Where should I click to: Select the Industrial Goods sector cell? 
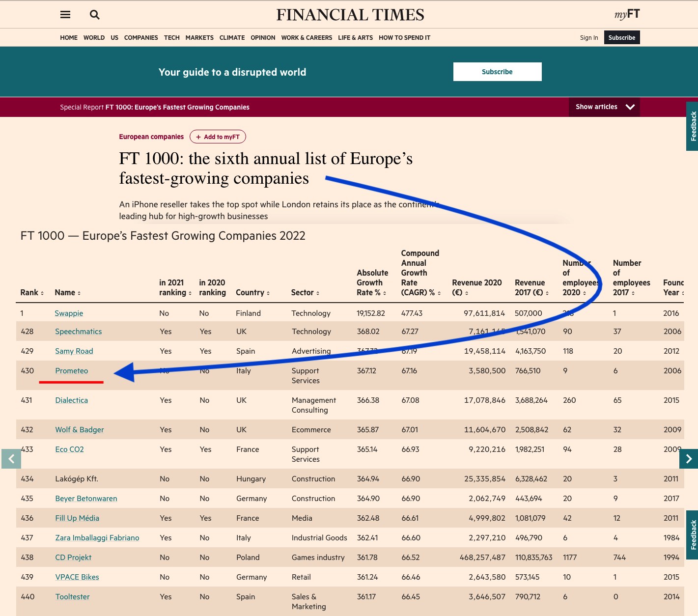tap(319, 538)
